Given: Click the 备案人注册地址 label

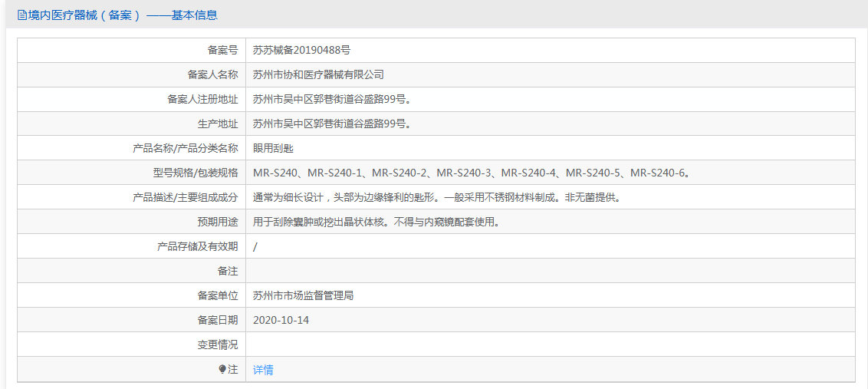Looking at the screenshot, I should click(x=202, y=99).
